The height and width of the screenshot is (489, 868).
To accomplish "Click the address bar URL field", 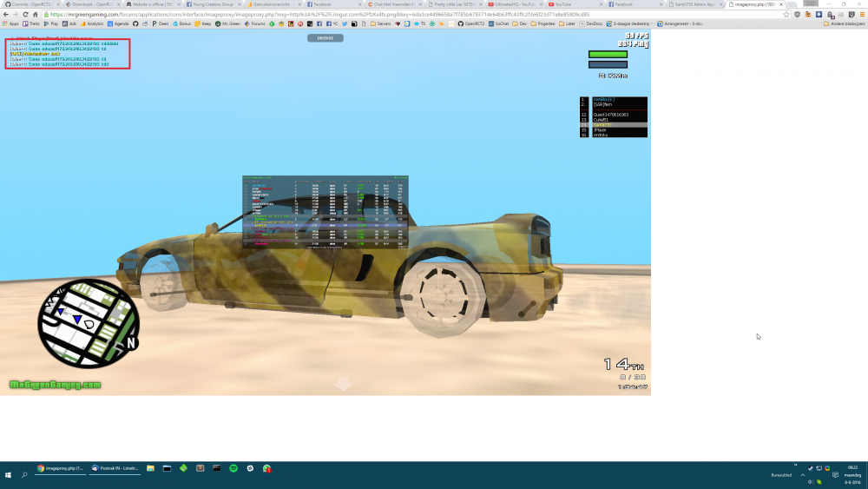I will coord(412,15).
